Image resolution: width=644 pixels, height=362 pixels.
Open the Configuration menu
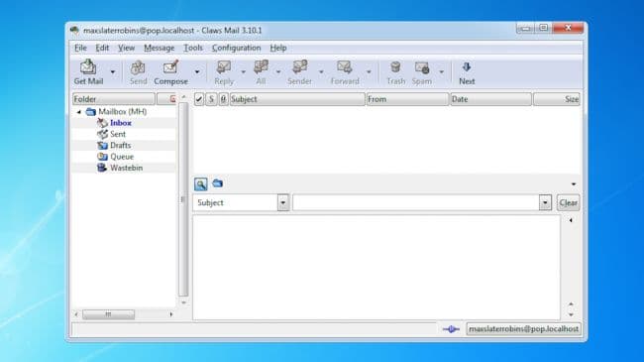pos(236,48)
